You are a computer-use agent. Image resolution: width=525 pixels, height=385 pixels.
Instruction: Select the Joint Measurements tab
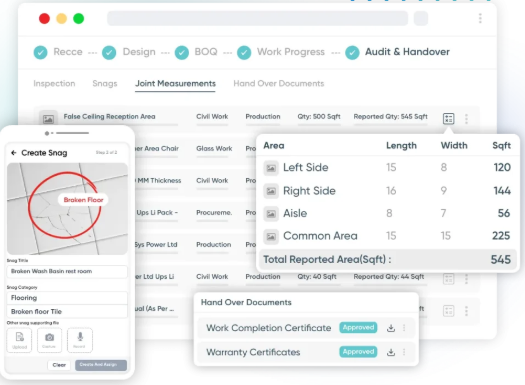(x=175, y=84)
